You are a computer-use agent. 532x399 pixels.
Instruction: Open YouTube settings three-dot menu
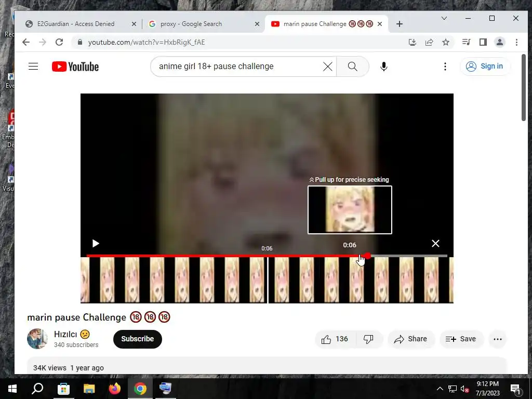coord(445,66)
